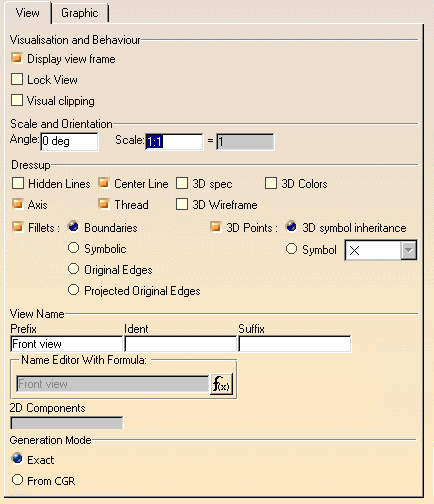434x504 pixels.
Task: Choose the Symbolic fillets radio button
Action: [73, 248]
